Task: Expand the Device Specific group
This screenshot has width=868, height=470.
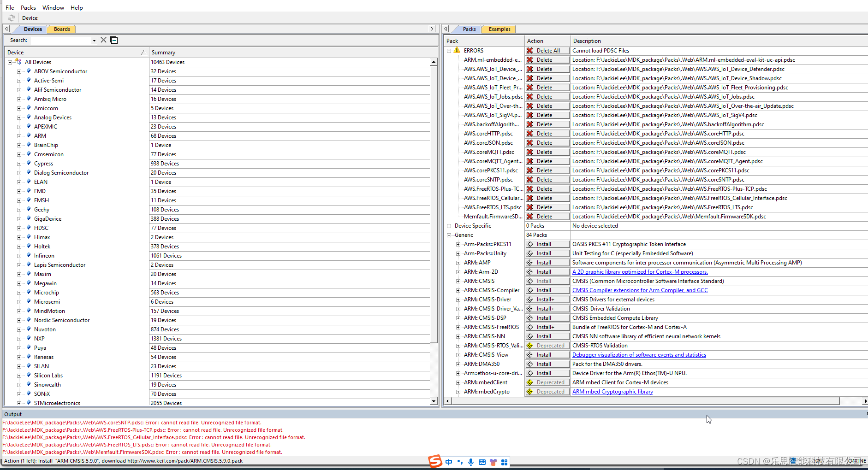Action: tap(449, 226)
